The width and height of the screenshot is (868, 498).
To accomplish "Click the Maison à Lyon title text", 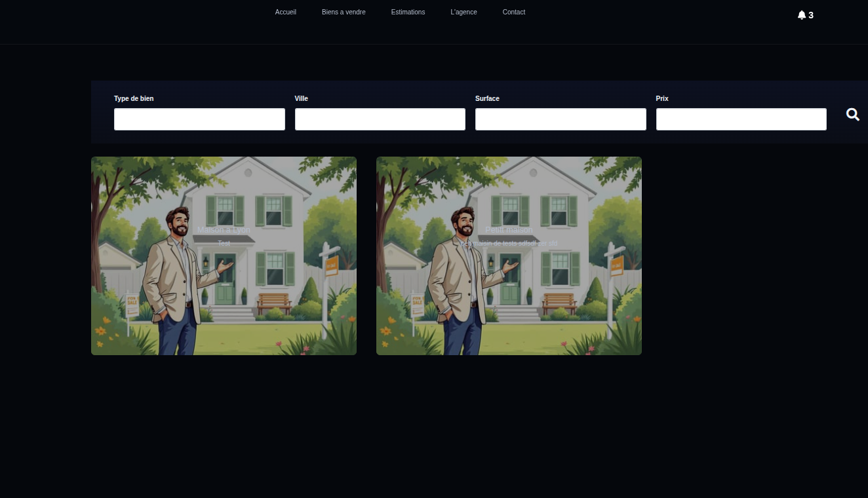I will [x=224, y=229].
